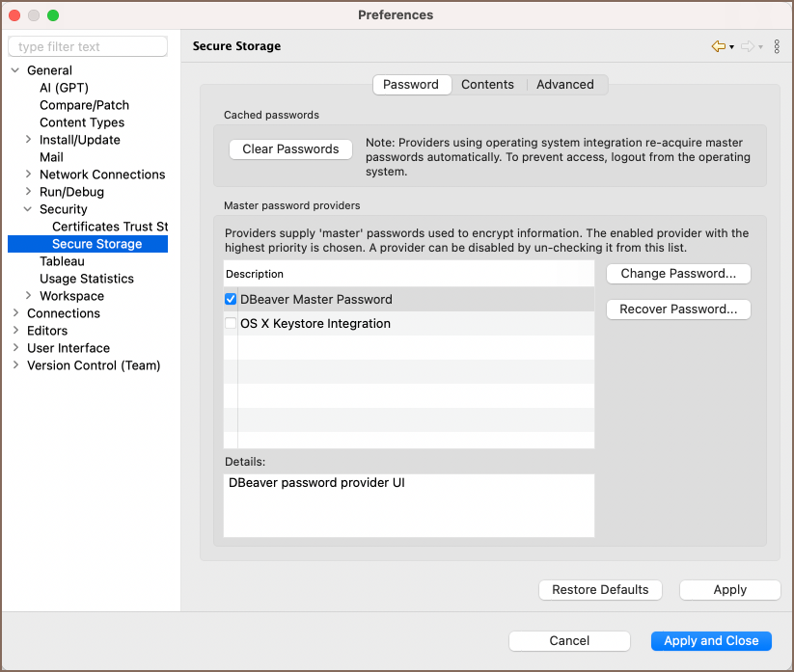Enable OS X Keystore Integration checkbox

(231, 323)
